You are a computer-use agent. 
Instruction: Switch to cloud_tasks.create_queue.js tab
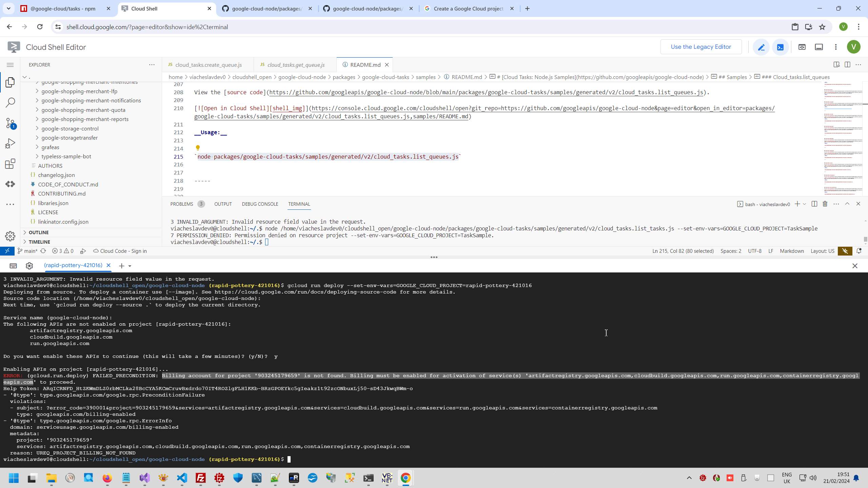208,65
